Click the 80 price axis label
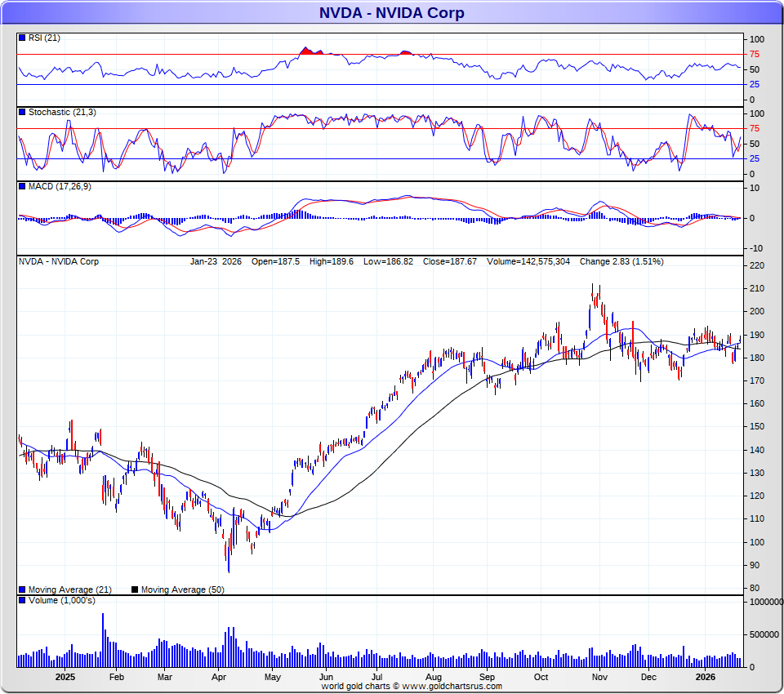This screenshot has width=784, height=694. click(755, 588)
